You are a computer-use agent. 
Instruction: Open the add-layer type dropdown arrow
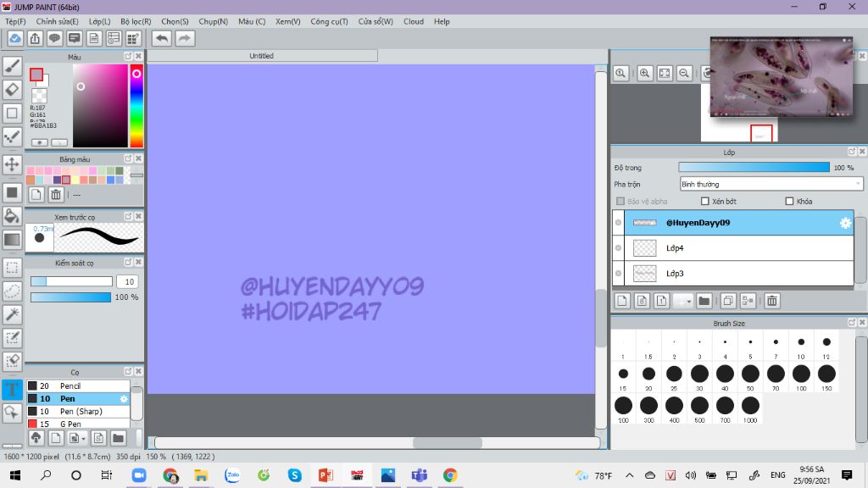click(x=688, y=302)
